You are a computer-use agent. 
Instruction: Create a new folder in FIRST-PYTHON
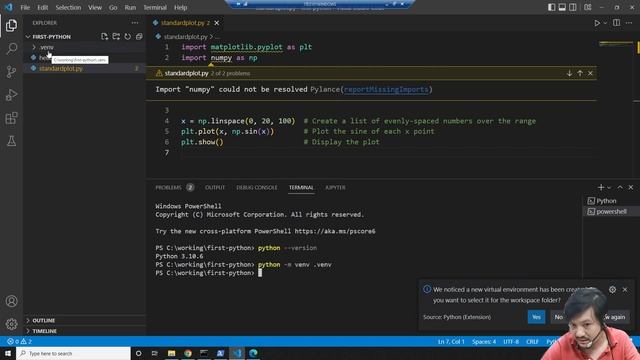tap(116, 37)
